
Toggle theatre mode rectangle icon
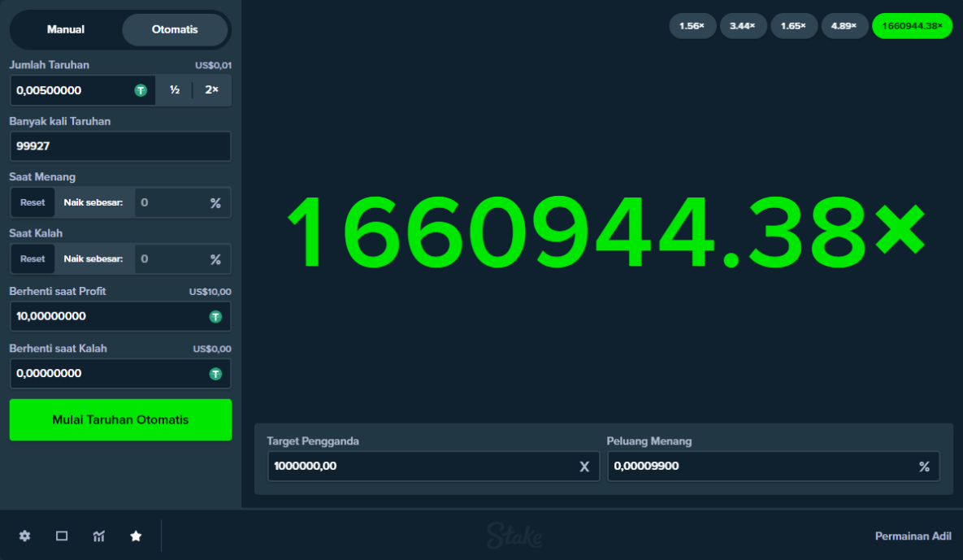coord(62,536)
